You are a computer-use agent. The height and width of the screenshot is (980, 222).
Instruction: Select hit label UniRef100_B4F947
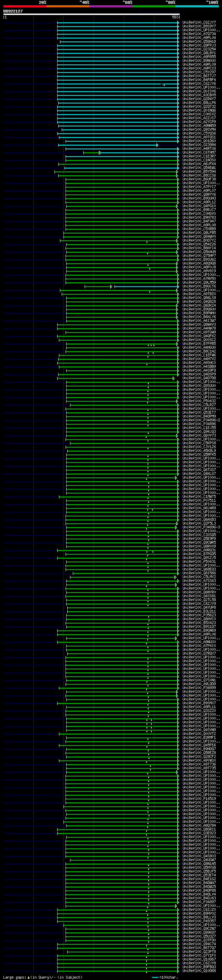click(x=199, y=221)
